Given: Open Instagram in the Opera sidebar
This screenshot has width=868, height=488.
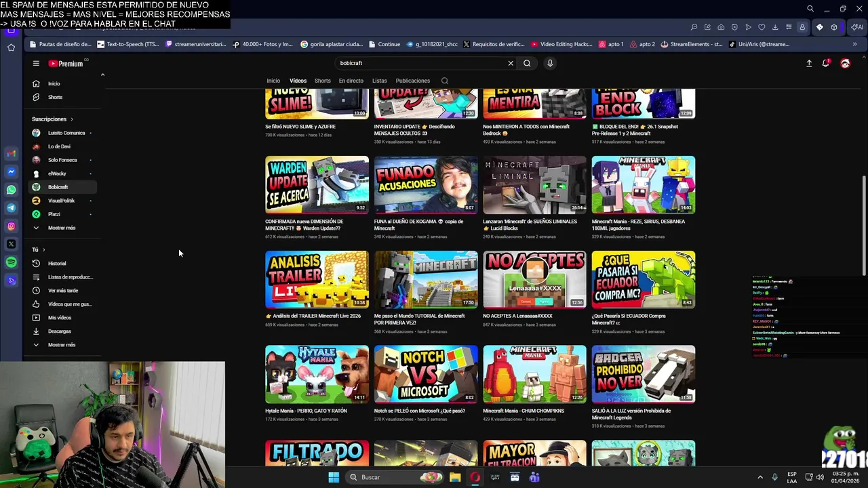Looking at the screenshot, I should coord(11,226).
